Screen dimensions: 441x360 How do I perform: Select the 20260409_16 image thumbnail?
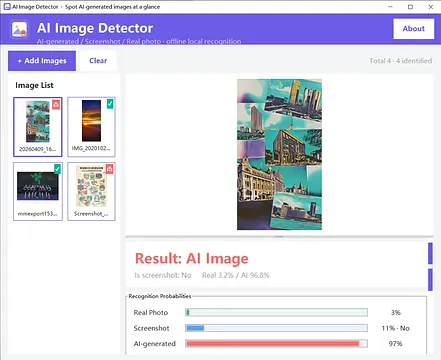[x=38, y=127]
